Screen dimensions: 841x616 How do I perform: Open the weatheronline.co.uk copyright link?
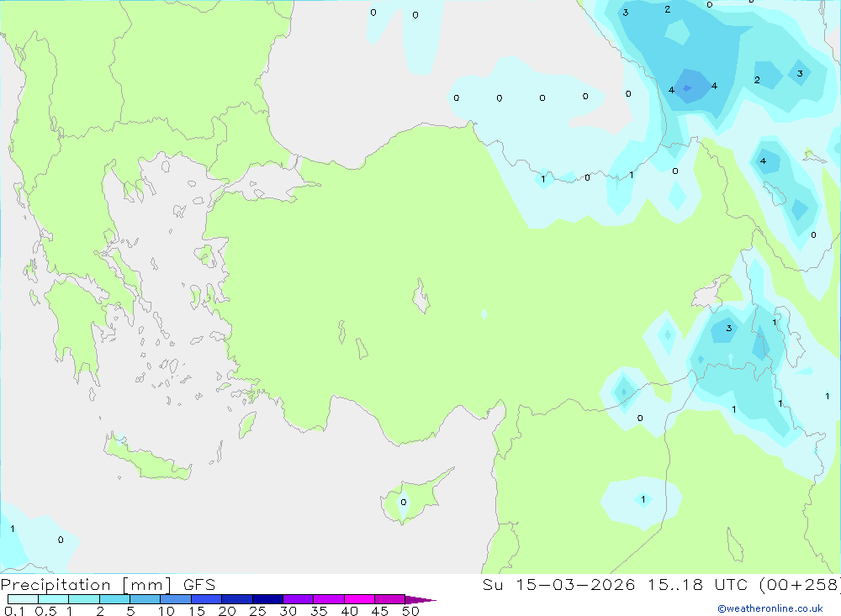tap(770, 608)
